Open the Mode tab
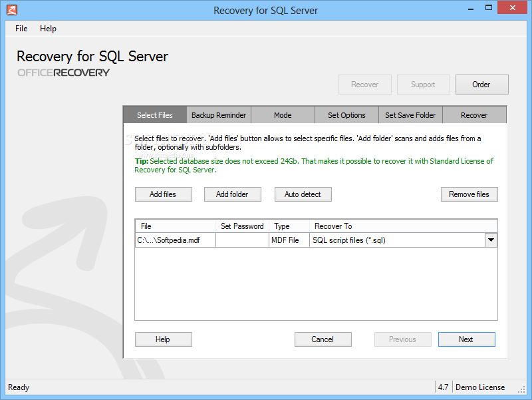Viewport: 532px width, 400px height. [x=283, y=115]
